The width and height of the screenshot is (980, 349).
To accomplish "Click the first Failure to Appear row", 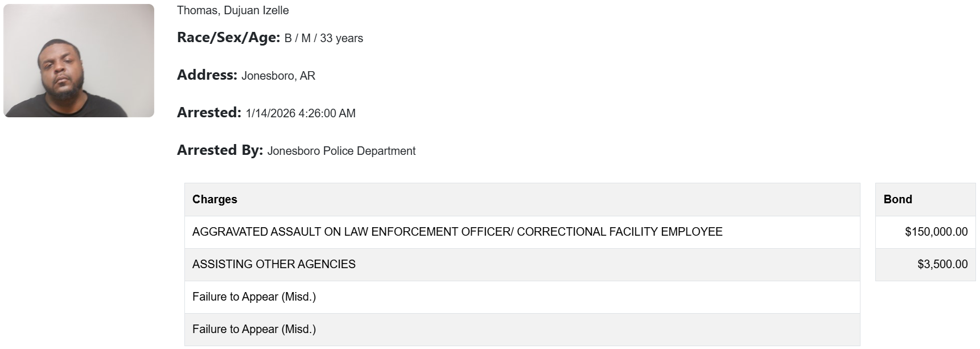I will pos(254,297).
